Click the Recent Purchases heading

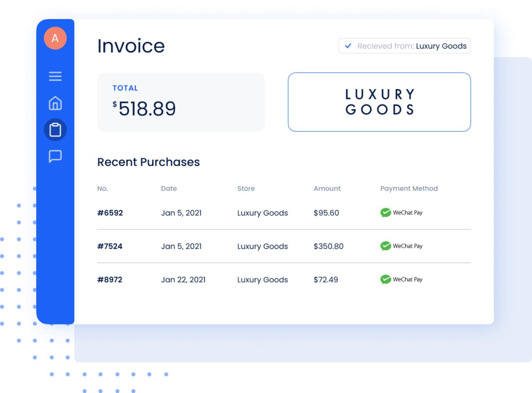[148, 162]
